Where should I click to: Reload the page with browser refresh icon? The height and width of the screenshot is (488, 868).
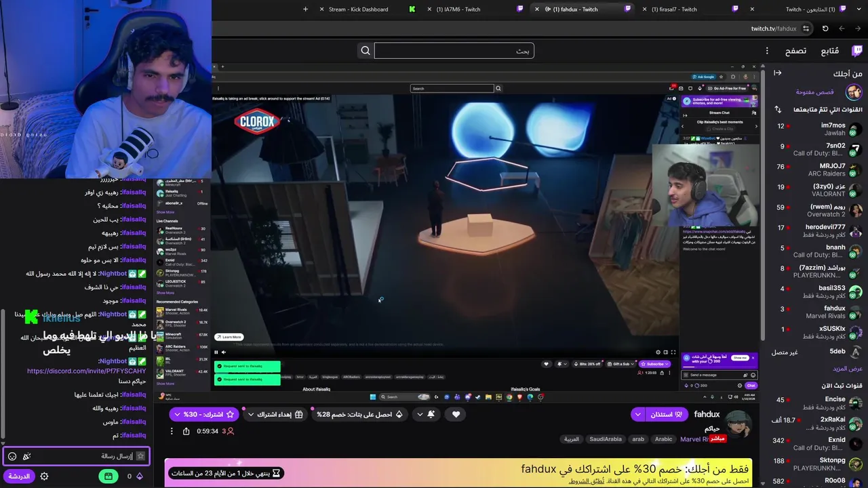click(825, 28)
